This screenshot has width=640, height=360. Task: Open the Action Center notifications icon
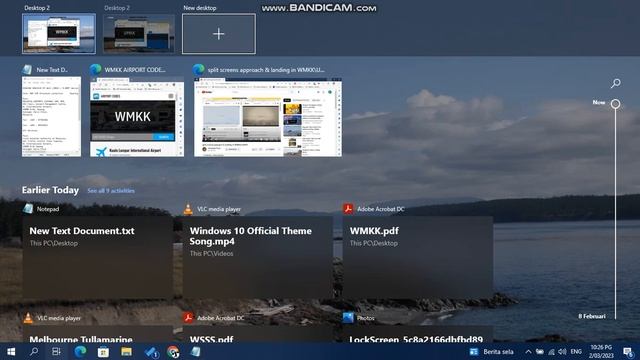[x=629, y=352]
